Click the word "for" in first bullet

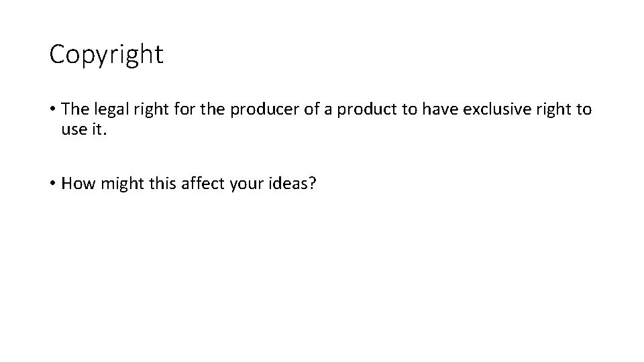coord(184,109)
